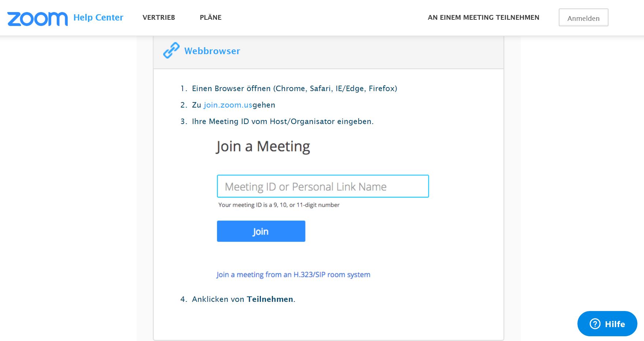Click the word 'gehen' in step 2
644x341 pixels.
point(263,105)
